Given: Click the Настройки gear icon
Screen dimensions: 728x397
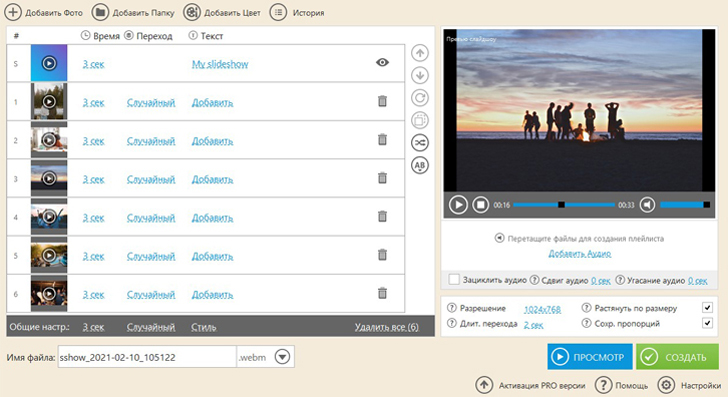Looking at the screenshot, I should [666, 385].
